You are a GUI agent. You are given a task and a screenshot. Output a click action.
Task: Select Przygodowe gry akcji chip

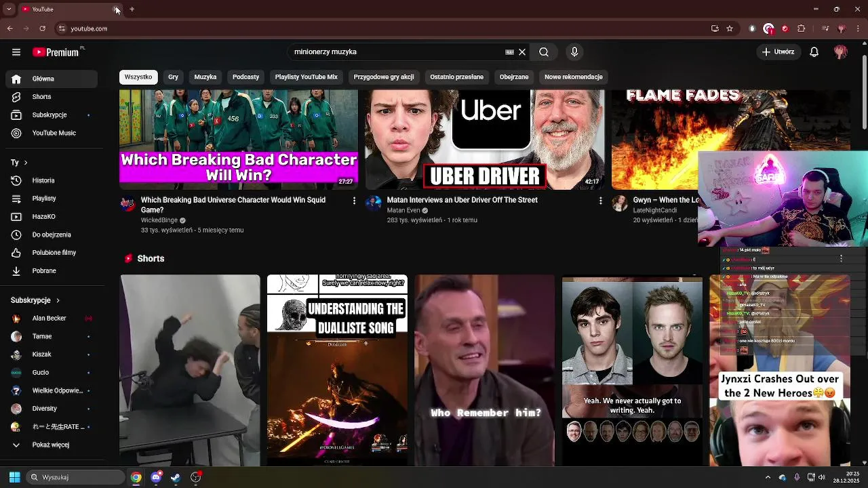(x=384, y=77)
